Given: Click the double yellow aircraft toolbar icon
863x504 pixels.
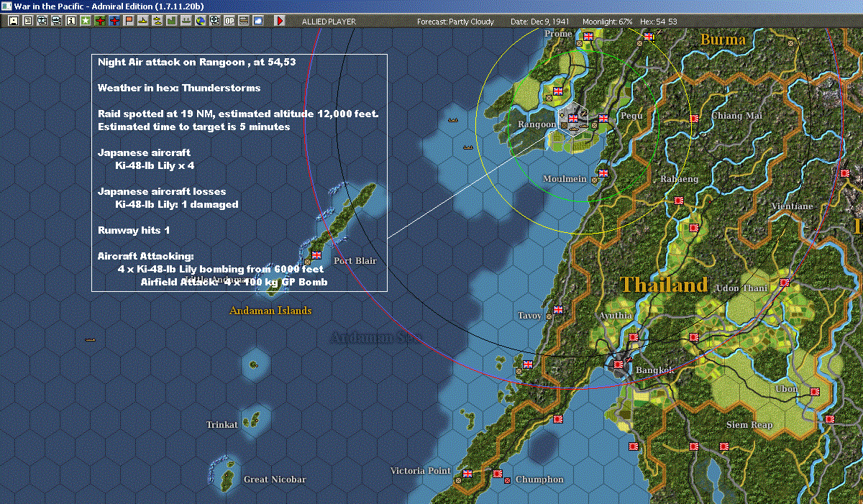Looking at the screenshot, I should coord(157,22).
